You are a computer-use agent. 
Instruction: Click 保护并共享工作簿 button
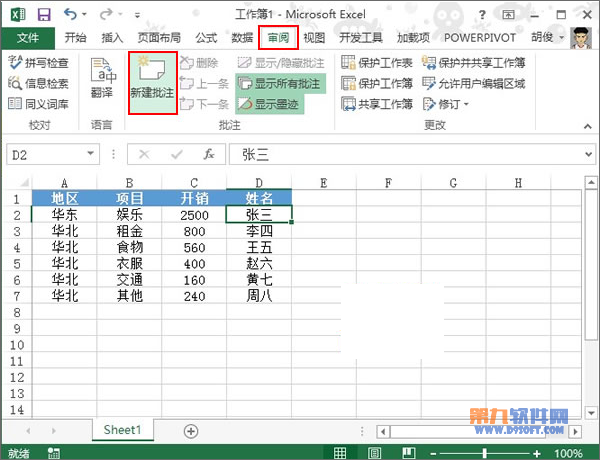tap(474, 62)
